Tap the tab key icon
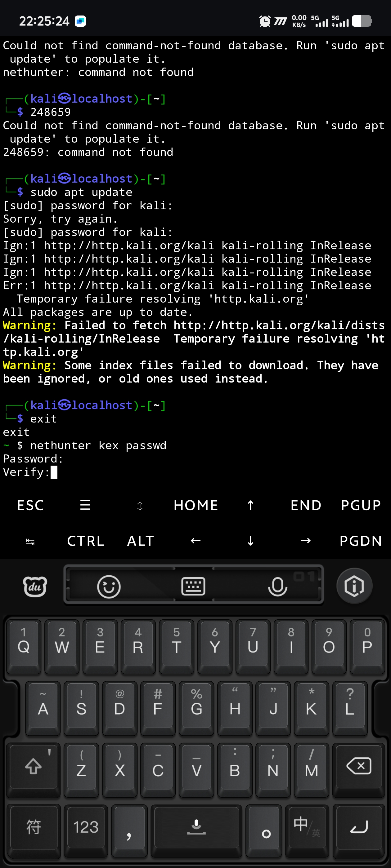Image resolution: width=391 pixels, height=868 pixels. tap(30, 541)
